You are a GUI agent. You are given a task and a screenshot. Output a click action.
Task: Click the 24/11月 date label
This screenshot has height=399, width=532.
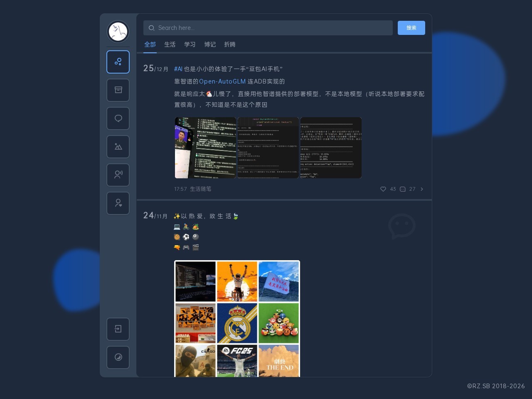pos(155,215)
